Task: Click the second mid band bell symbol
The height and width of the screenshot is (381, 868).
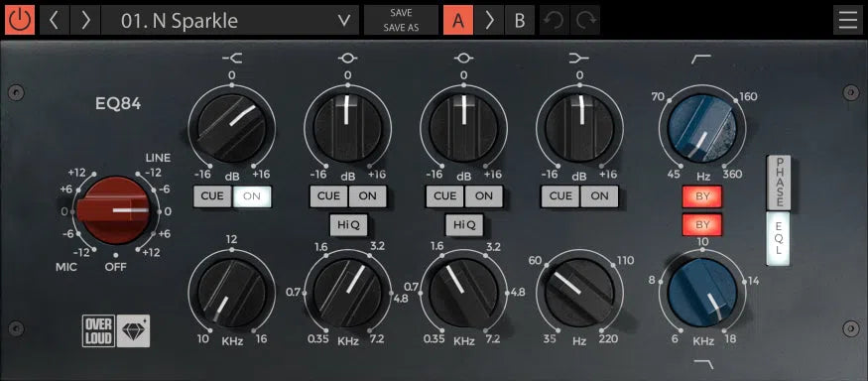Action: [464, 58]
